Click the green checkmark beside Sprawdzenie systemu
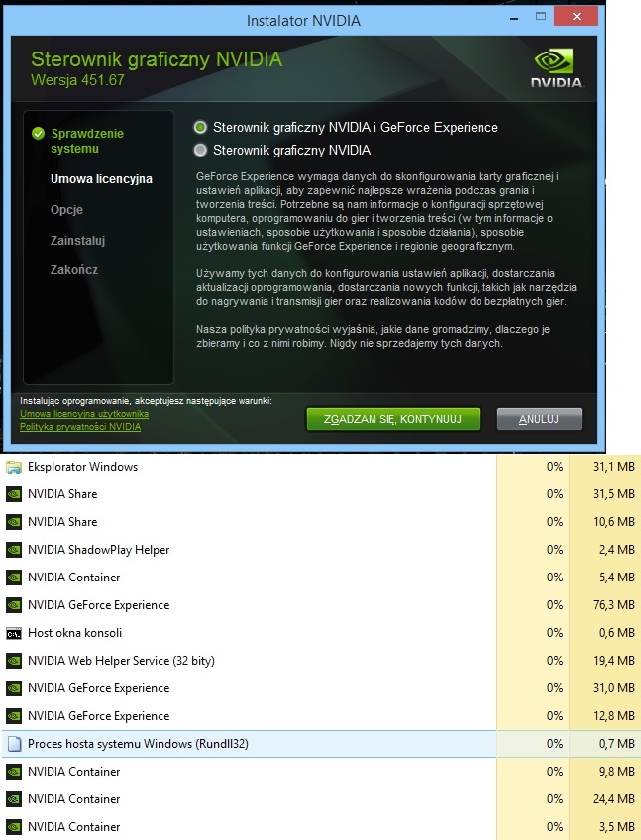 [38, 133]
